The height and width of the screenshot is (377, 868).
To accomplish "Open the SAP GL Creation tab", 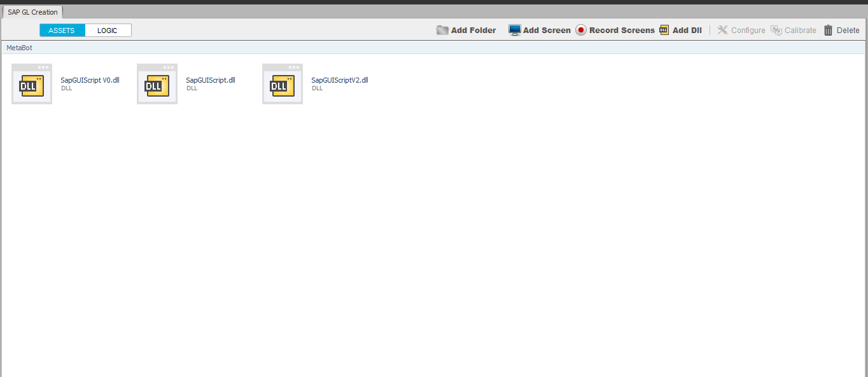I will (x=32, y=12).
